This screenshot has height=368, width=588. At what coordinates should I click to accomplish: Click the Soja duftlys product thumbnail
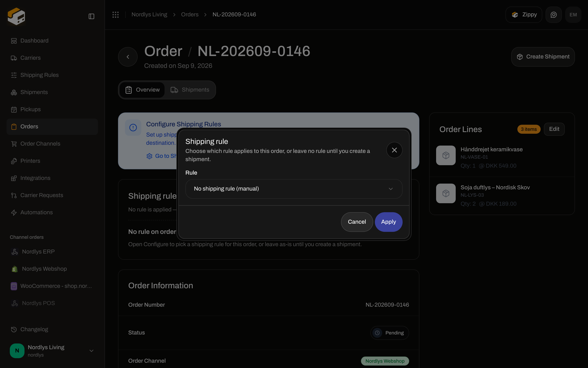click(446, 193)
